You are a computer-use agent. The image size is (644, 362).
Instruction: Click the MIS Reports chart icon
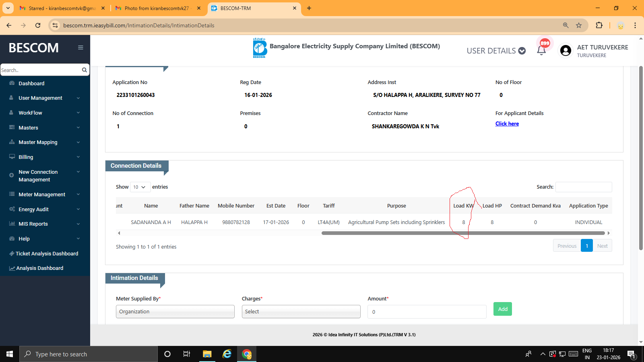(12, 224)
